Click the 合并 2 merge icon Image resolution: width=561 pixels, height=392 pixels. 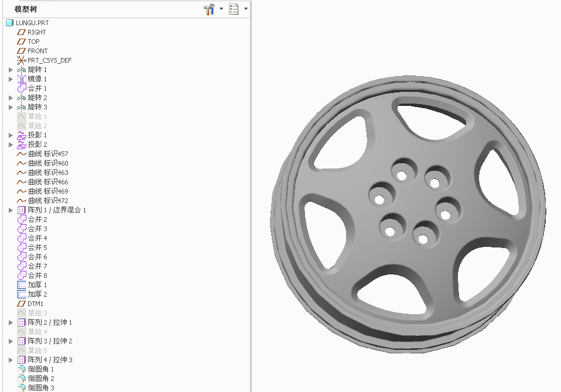(22, 219)
